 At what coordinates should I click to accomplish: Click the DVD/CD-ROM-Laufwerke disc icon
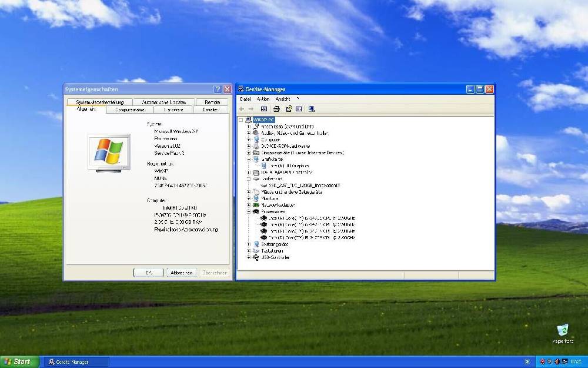coord(256,146)
